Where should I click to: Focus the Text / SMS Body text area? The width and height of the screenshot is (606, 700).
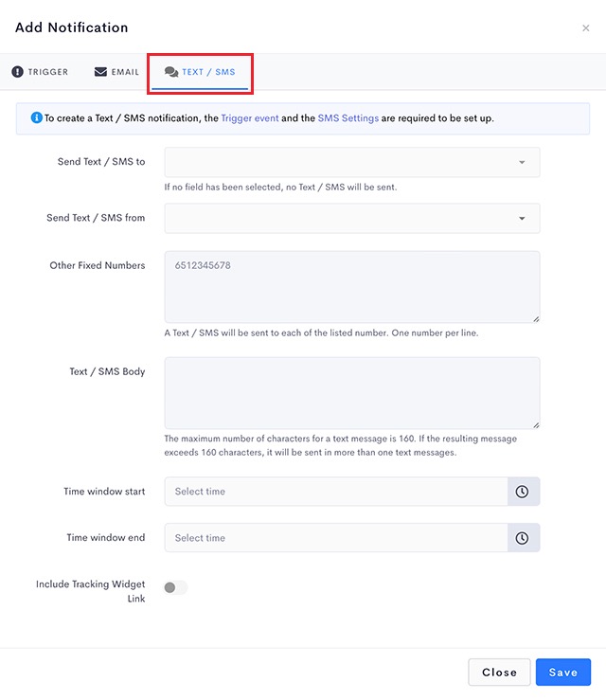tap(352, 393)
